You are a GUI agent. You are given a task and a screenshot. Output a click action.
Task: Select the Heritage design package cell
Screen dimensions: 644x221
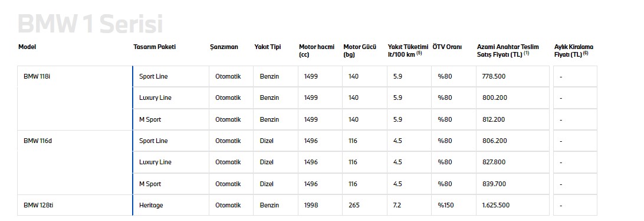click(171, 206)
